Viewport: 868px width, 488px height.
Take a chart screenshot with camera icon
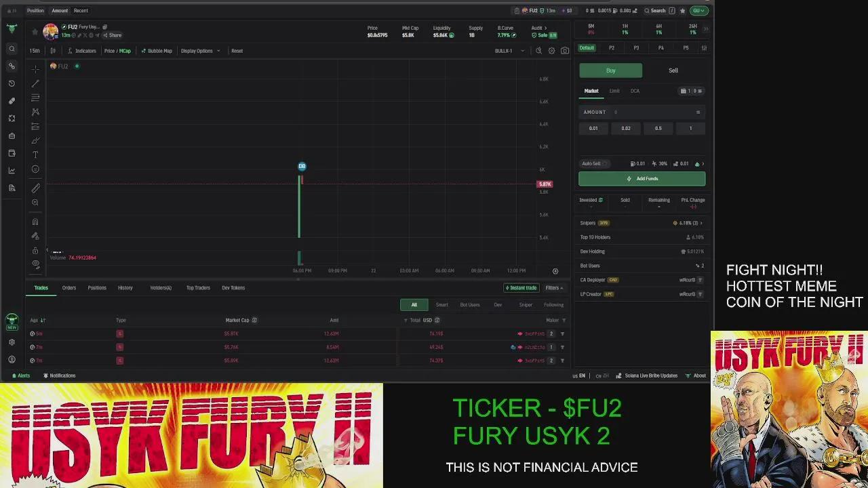click(564, 51)
